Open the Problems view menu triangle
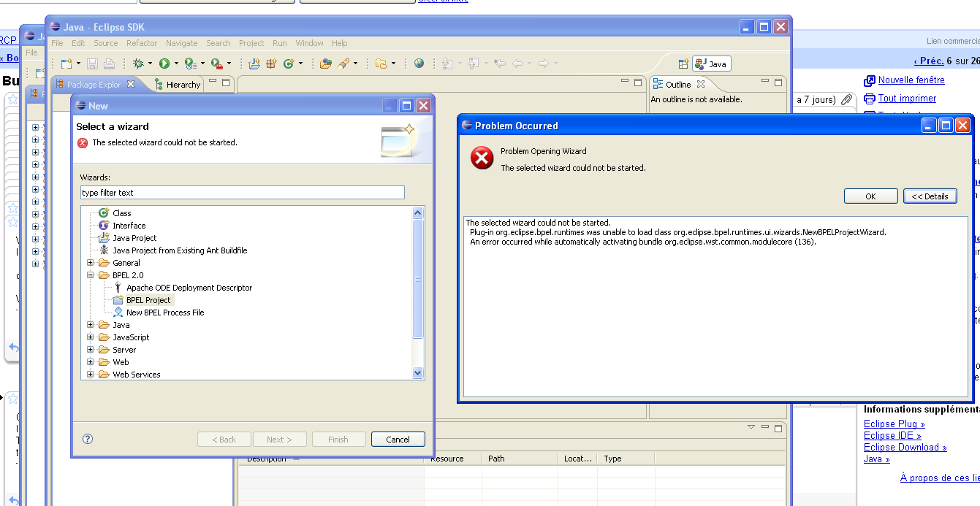 pos(751,426)
